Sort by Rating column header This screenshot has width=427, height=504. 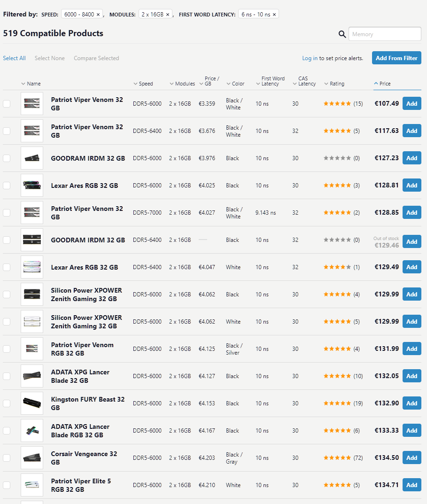point(334,84)
